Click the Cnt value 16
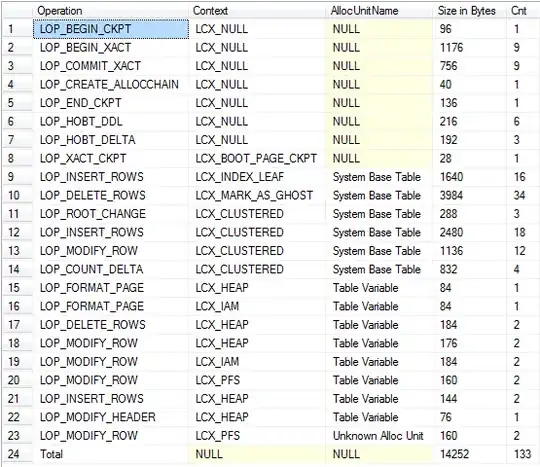The height and width of the screenshot is (467, 540). (519, 177)
